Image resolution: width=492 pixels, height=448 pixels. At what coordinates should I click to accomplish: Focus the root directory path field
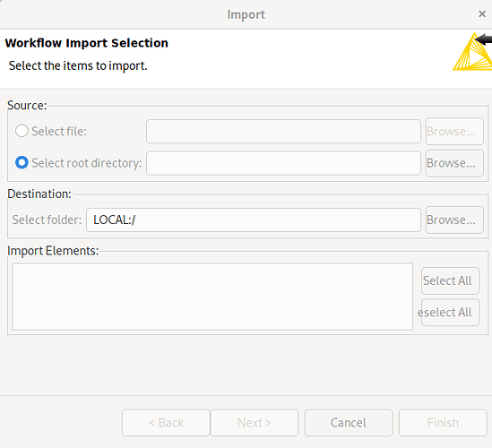[x=283, y=163]
